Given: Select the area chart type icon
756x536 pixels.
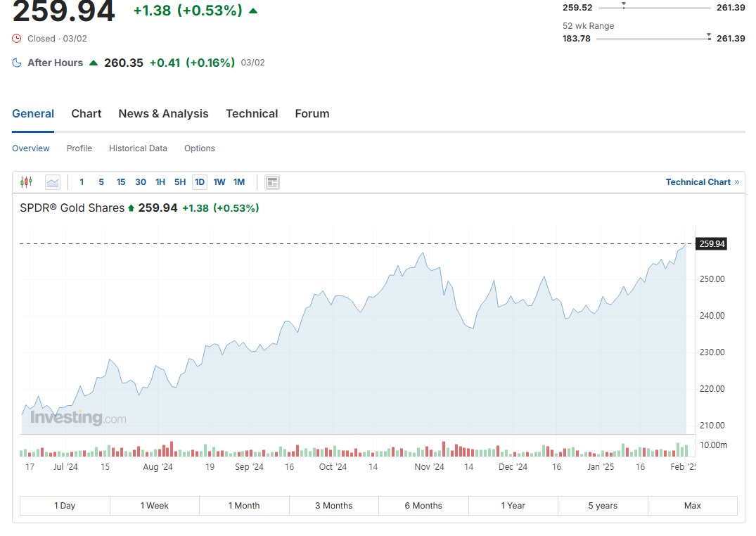Looking at the screenshot, I should point(53,182).
